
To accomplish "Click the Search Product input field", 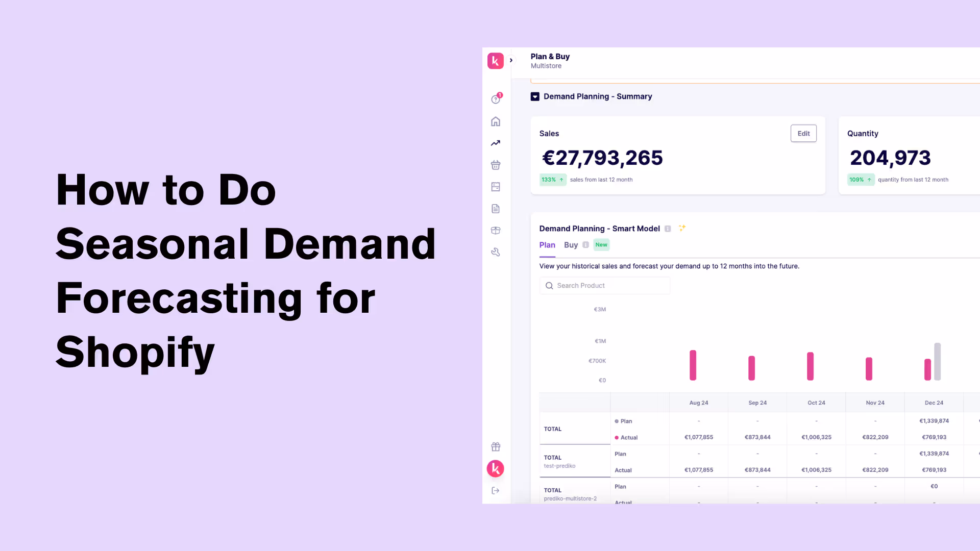I will (x=605, y=286).
